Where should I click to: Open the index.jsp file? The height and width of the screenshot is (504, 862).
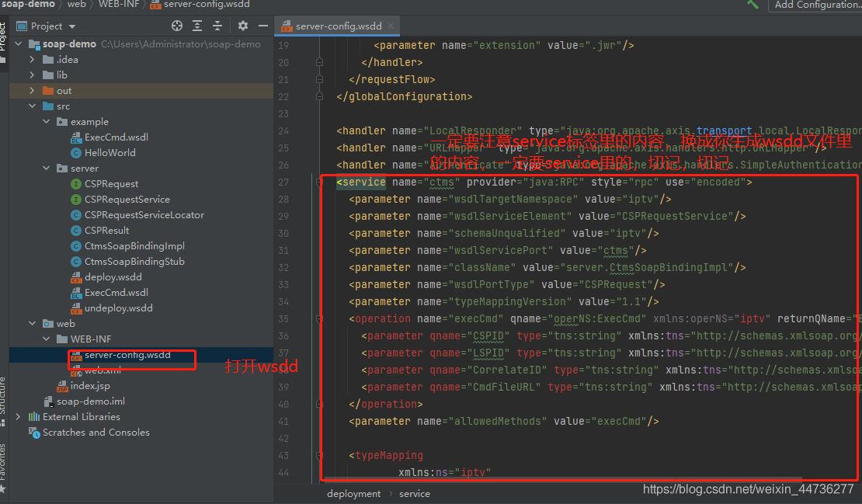coord(89,386)
